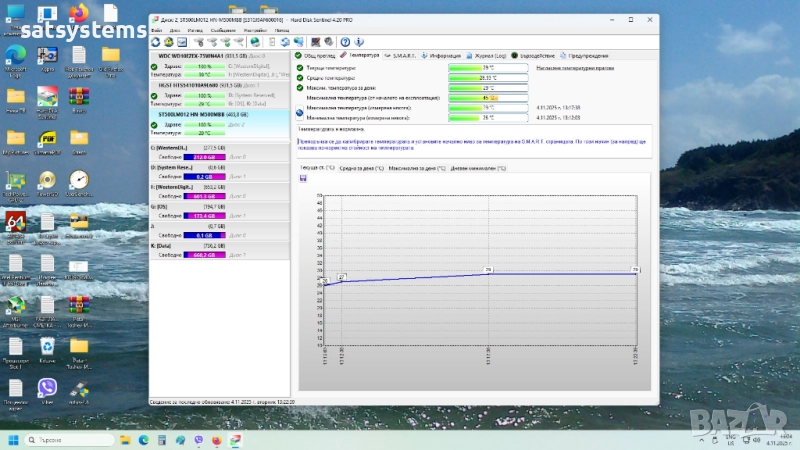Click the Refresh icon in the toolbar

coord(156,42)
